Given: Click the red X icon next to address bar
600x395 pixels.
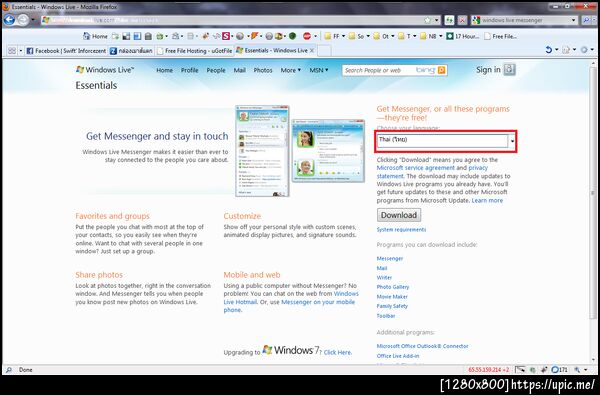Looking at the screenshot, I should tap(463, 20).
